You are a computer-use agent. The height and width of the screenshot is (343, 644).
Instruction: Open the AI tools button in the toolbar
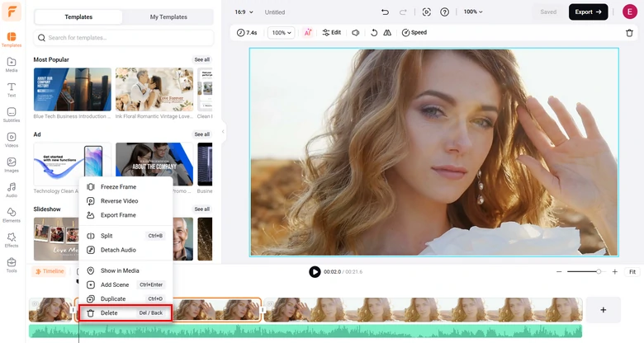point(308,32)
